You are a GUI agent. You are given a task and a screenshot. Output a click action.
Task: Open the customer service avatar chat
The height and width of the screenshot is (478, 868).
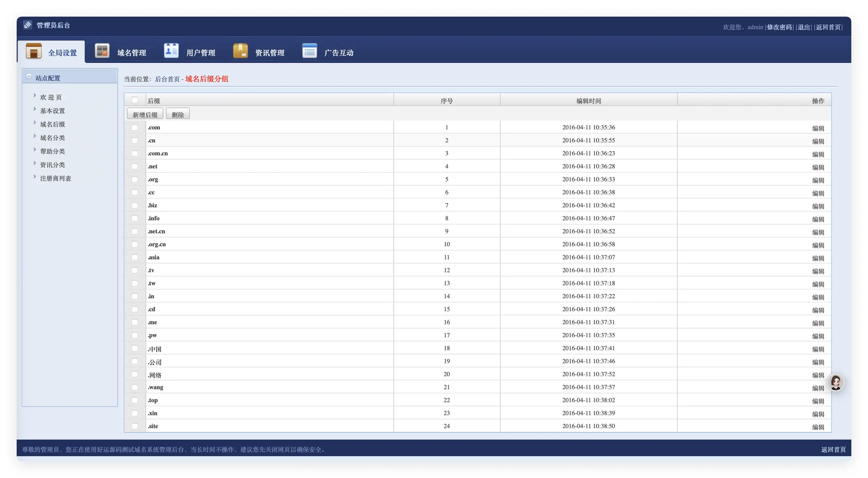coord(835,383)
